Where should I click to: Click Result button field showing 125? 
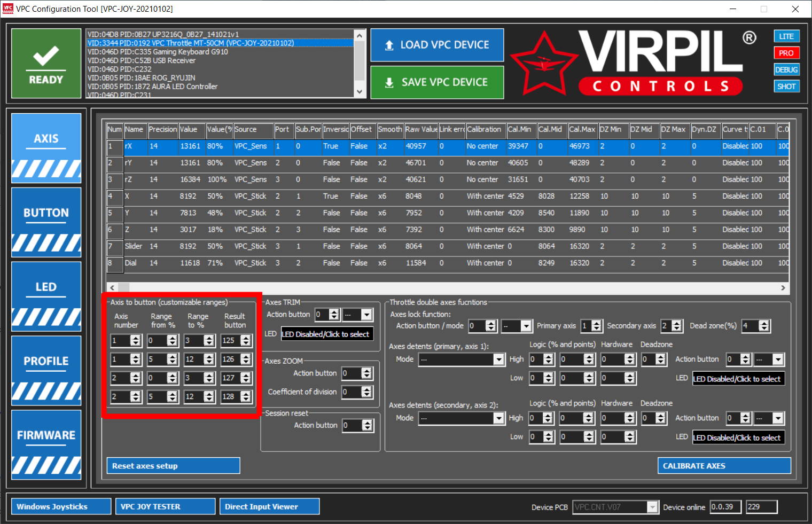(231, 340)
